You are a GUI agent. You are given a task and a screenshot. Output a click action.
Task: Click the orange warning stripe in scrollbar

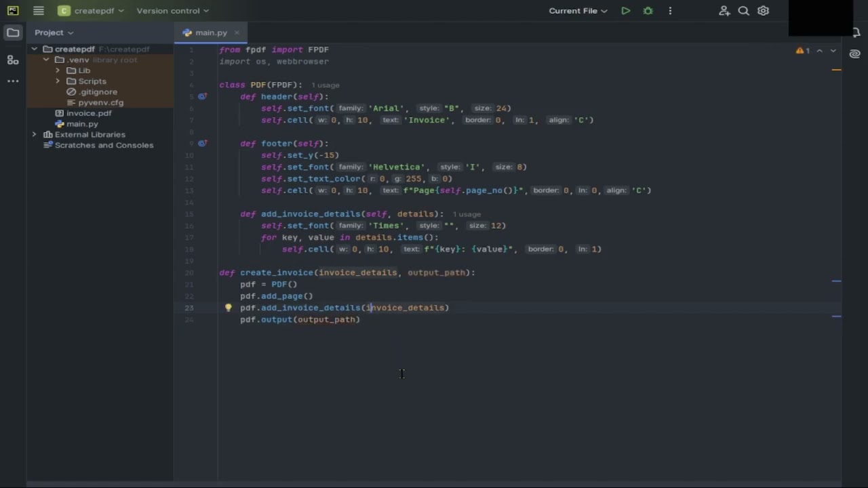pos(836,70)
